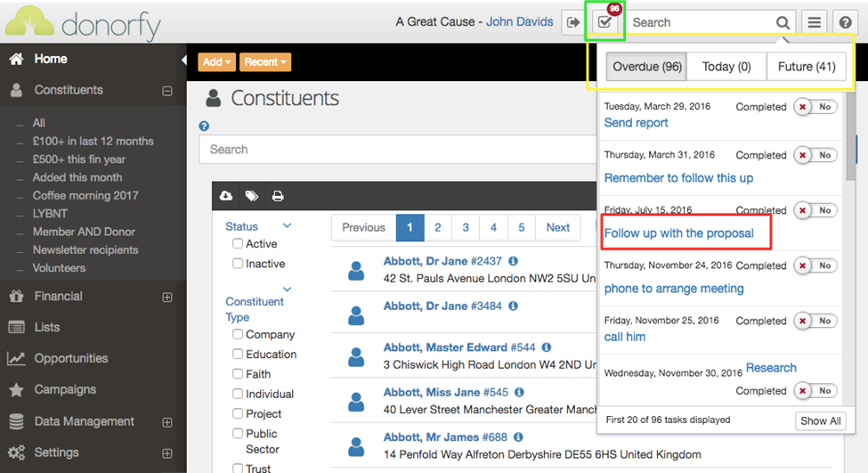
Task: Open the hamburger menu icon
Action: tap(814, 22)
